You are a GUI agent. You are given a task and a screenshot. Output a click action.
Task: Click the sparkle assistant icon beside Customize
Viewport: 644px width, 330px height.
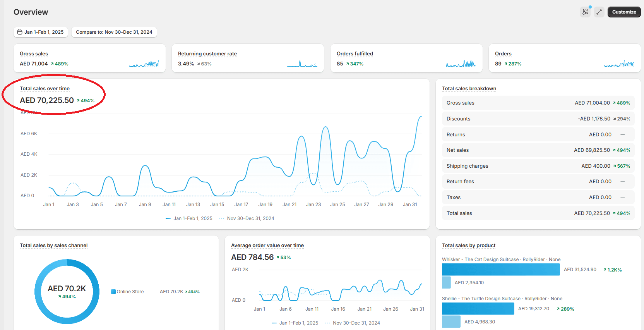click(x=585, y=12)
